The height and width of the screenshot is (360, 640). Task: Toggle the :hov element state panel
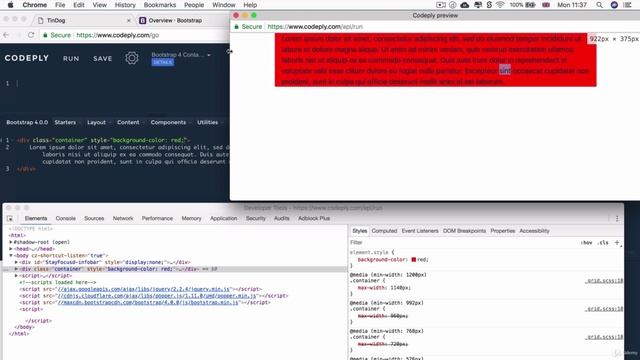coord(586,243)
